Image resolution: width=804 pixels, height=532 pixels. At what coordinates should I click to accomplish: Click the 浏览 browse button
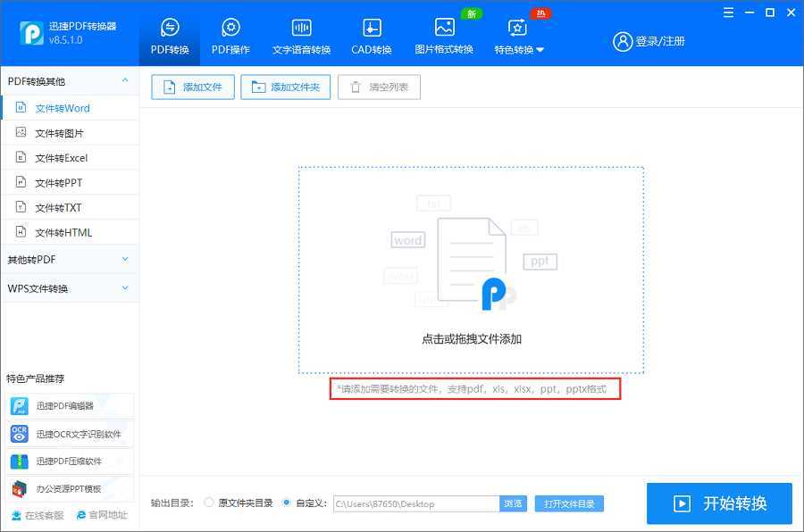tap(513, 503)
